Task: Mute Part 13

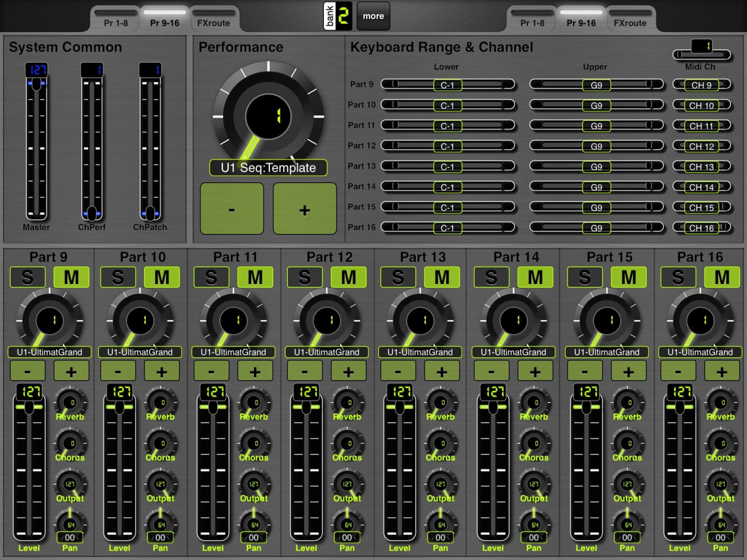Action: click(442, 277)
